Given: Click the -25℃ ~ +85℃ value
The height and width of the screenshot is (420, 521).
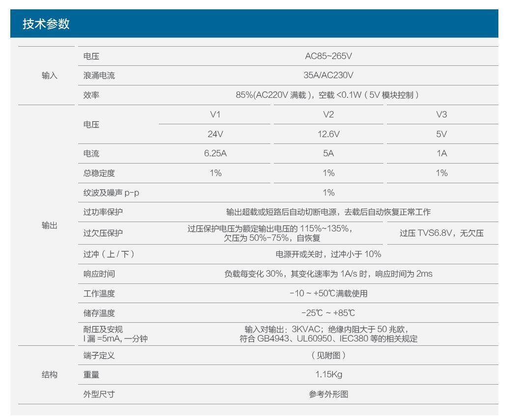Looking at the screenshot, I should [x=328, y=313].
